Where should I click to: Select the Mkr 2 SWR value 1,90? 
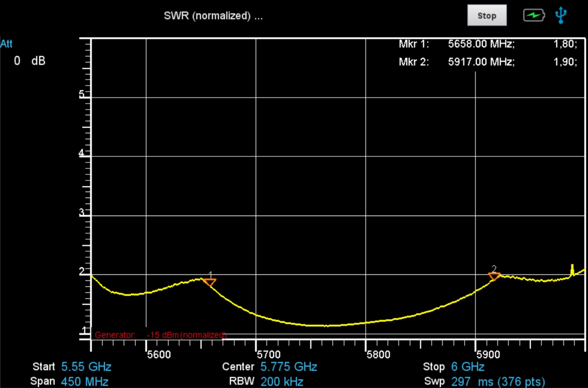coord(564,62)
